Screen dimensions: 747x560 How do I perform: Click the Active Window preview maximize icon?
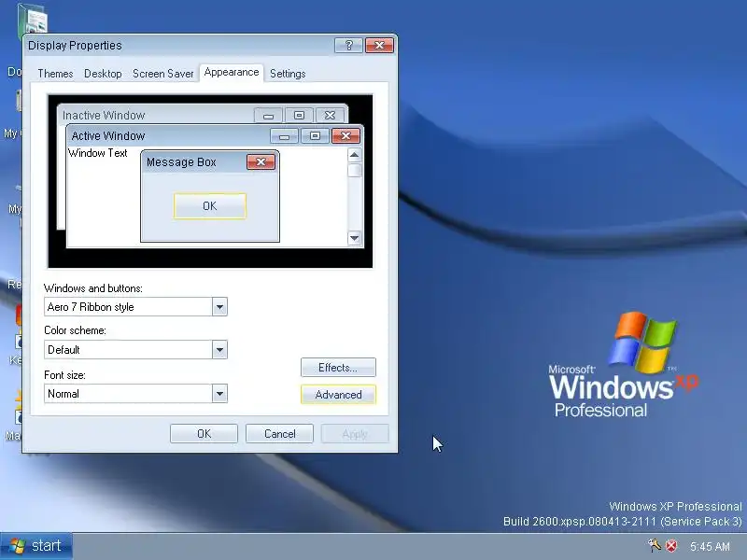click(x=315, y=136)
